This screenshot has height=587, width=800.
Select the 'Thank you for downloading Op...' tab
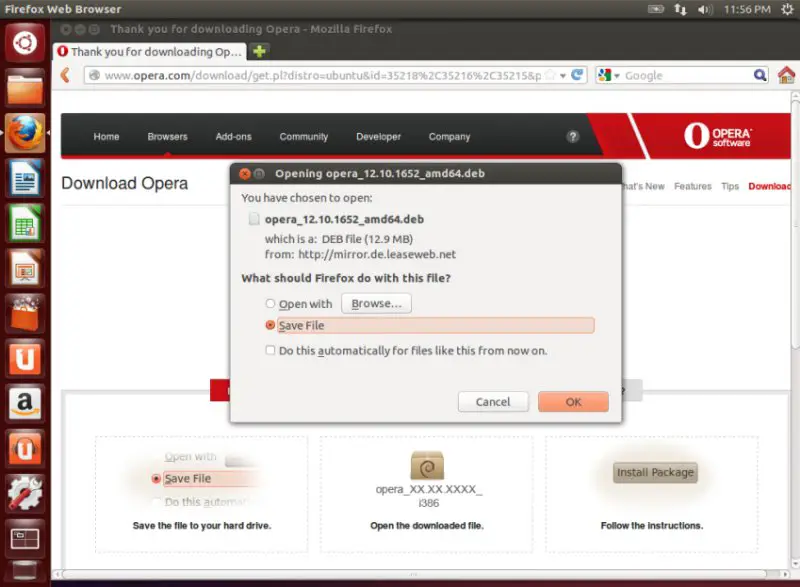click(x=150, y=52)
